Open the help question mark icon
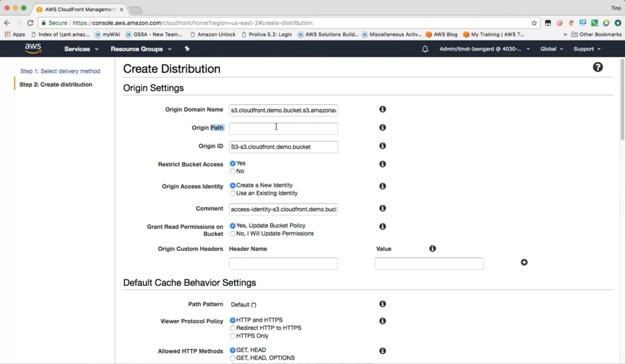The image size is (625, 364). (x=597, y=67)
